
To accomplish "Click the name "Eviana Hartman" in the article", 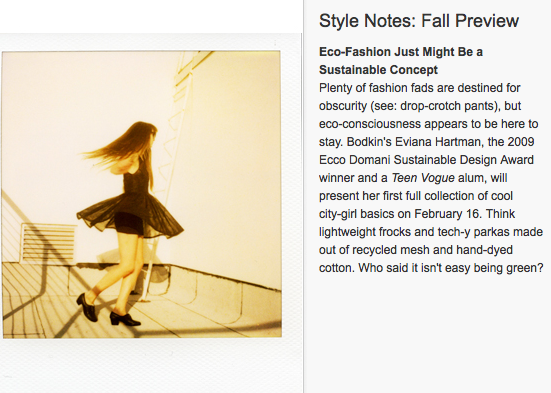I will click(439, 142).
